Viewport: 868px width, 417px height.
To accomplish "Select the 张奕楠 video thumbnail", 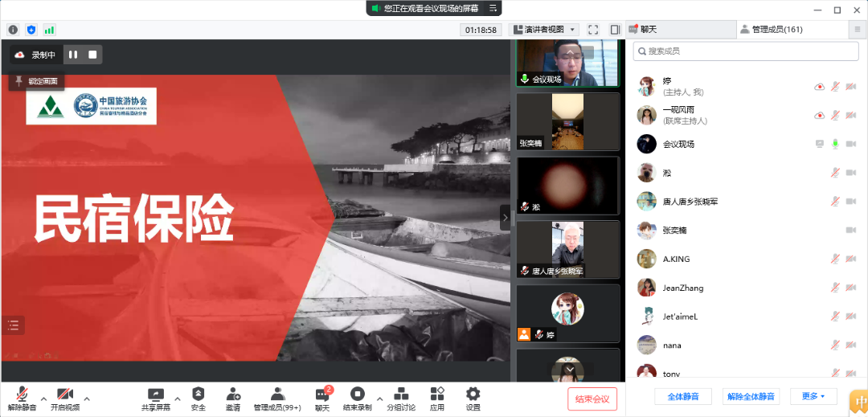I will tap(568, 121).
